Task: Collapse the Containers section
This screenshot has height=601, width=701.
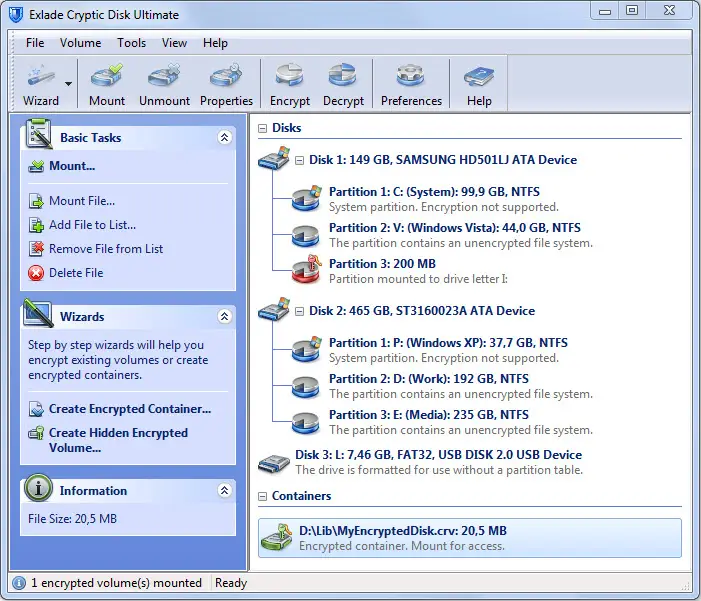Action: click(x=262, y=496)
